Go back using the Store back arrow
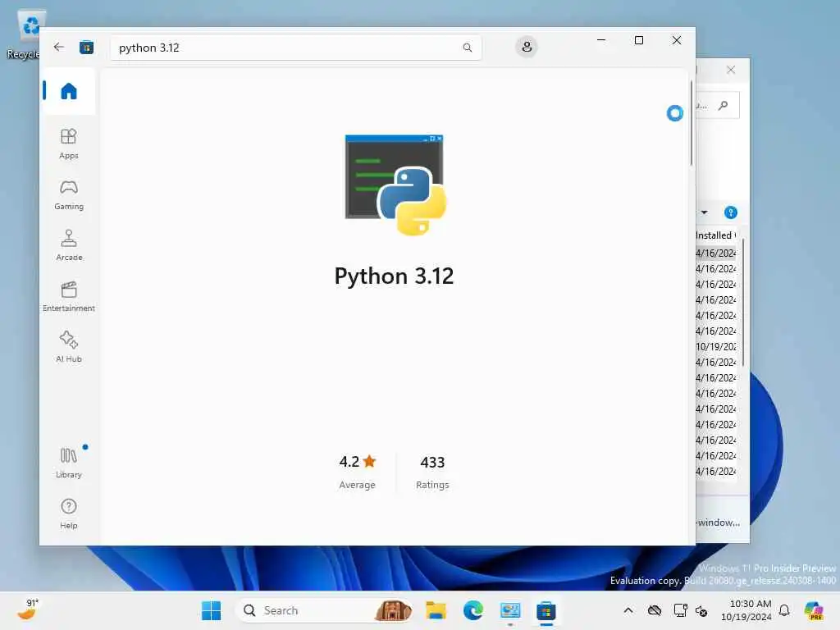 click(x=59, y=47)
